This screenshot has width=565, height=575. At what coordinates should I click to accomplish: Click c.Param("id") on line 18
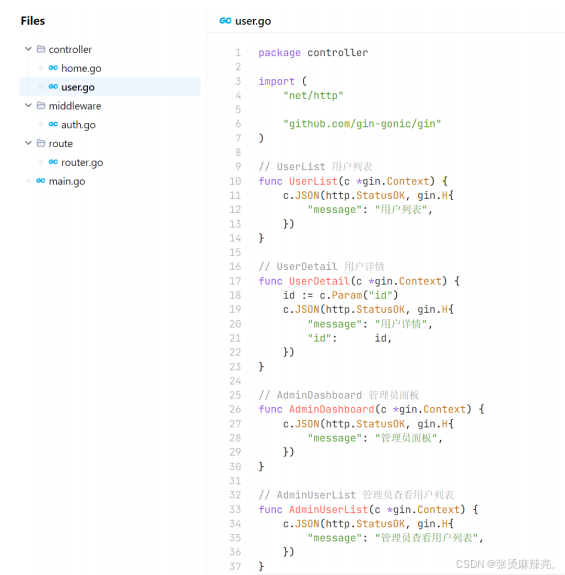[x=359, y=296]
